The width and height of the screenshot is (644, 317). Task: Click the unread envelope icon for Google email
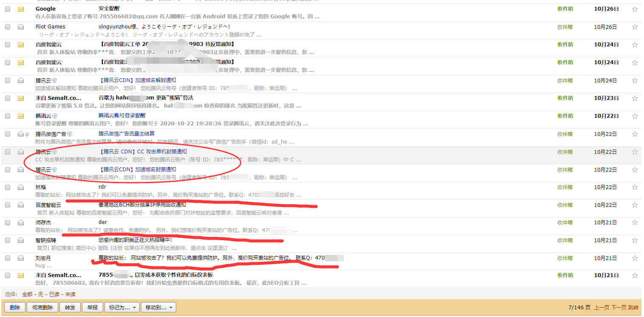[21, 9]
